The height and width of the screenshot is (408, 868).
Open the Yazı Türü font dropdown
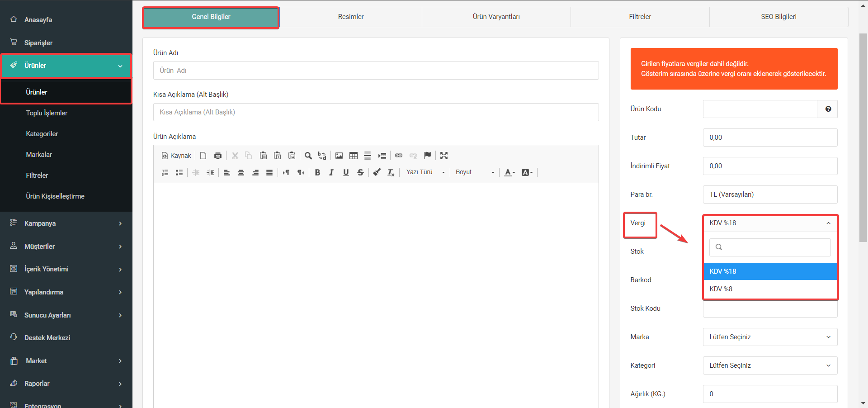coord(425,172)
